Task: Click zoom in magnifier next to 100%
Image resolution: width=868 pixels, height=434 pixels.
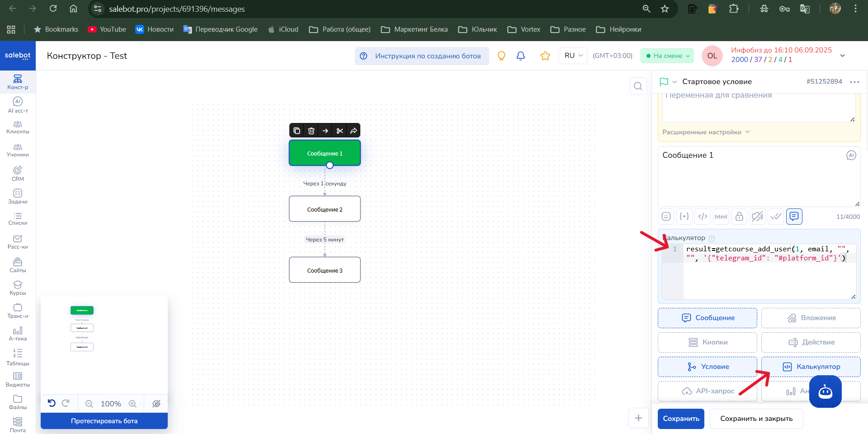Action: [132, 404]
